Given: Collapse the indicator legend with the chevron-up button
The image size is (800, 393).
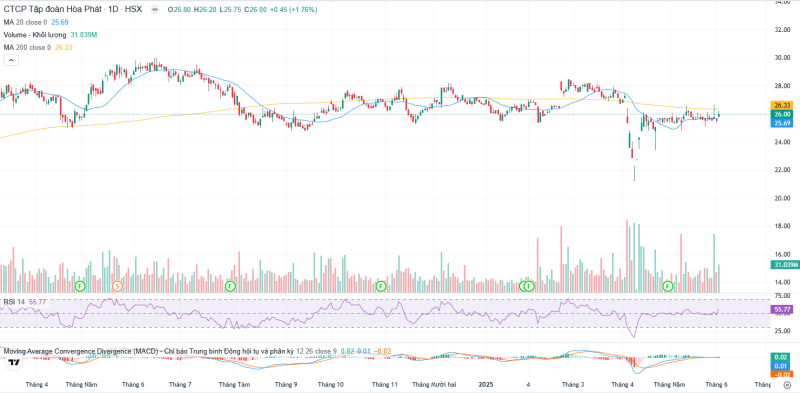Looking at the screenshot, I should tap(11, 60).
